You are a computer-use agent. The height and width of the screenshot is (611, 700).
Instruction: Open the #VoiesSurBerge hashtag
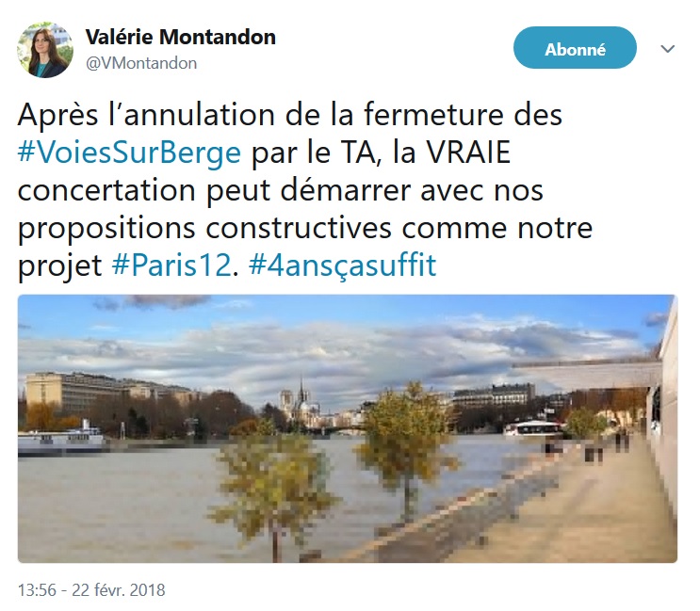coord(129,153)
